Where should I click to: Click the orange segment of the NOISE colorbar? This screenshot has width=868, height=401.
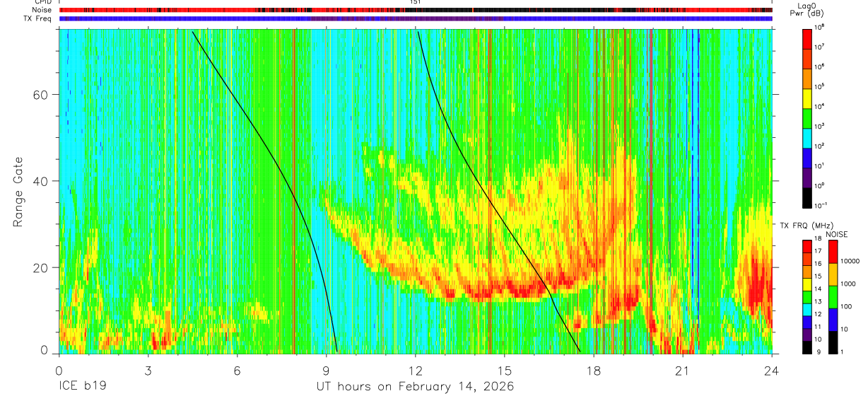(834, 274)
